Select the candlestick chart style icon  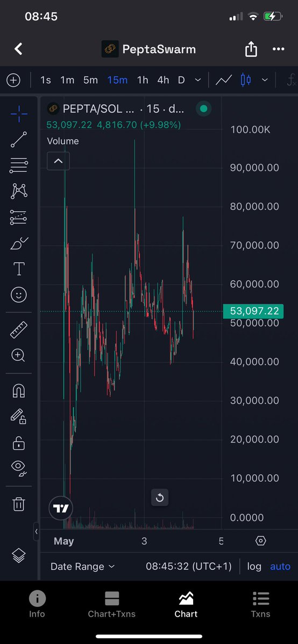[246, 80]
